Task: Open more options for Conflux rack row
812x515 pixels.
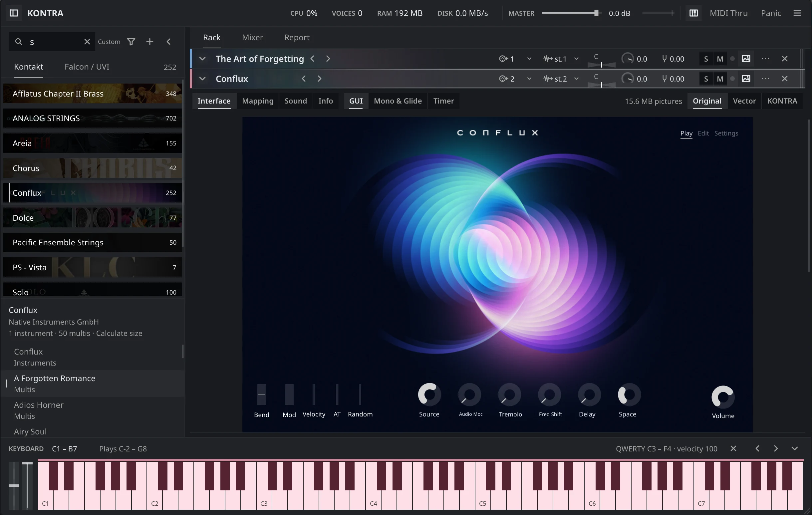Action: click(x=765, y=79)
